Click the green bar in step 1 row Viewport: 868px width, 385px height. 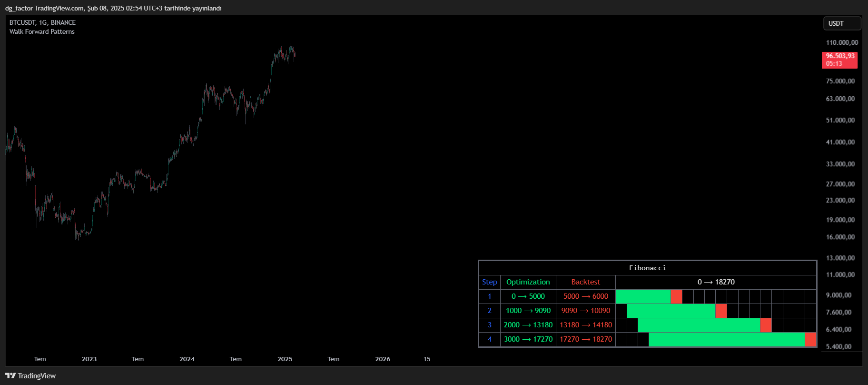pos(643,296)
